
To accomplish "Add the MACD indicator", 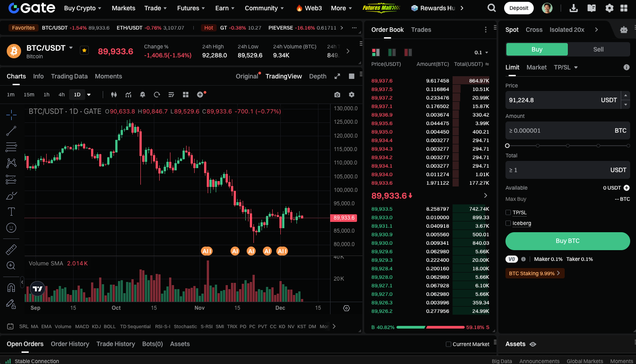I will point(82,326).
